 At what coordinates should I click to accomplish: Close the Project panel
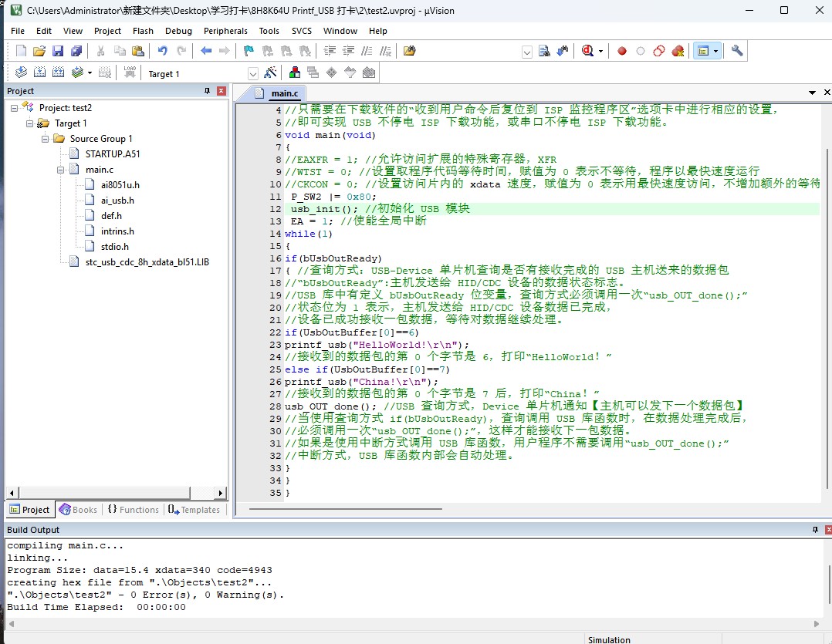pyautogui.click(x=222, y=91)
